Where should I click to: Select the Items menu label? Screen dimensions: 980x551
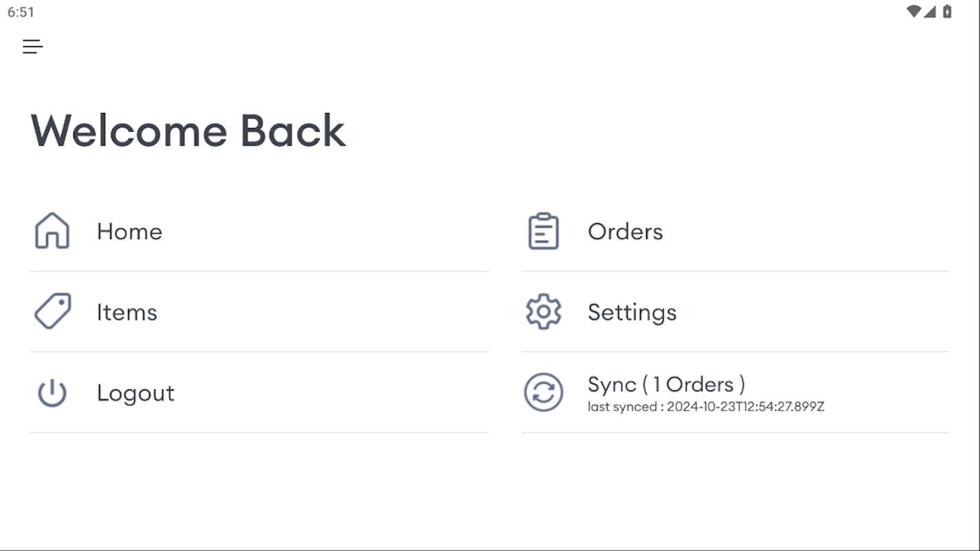point(127,313)
